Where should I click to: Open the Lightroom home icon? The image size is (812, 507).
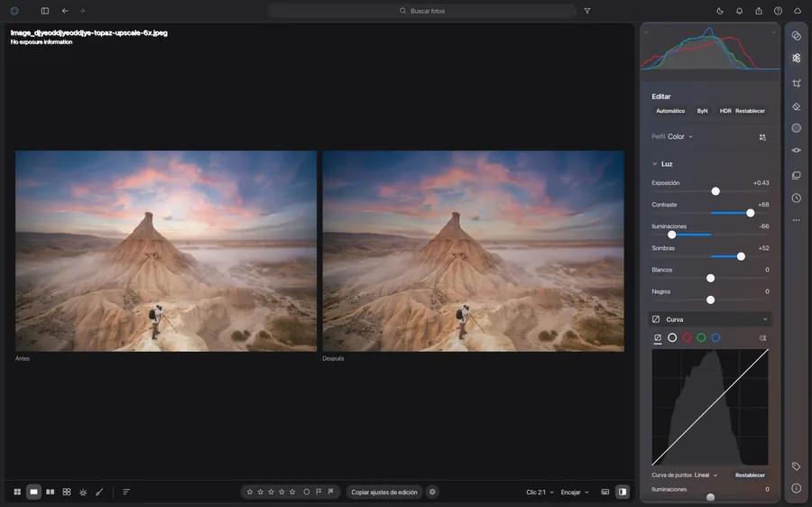click(x=14, y=11)
